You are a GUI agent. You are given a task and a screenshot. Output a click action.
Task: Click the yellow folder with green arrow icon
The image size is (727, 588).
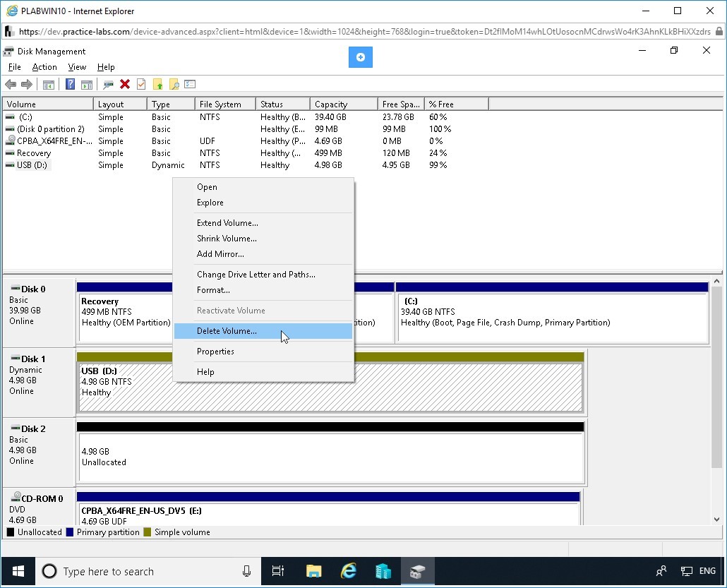click(x=157, y=85)
